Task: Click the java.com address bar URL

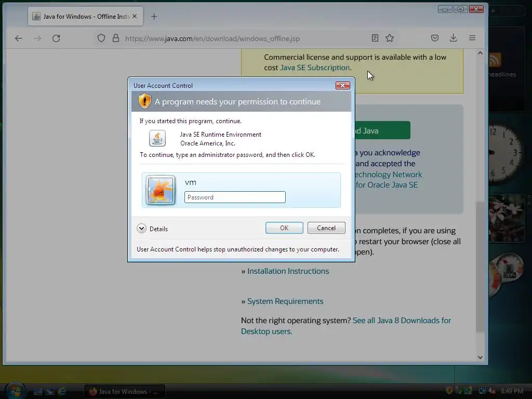Action: point(212,38)
